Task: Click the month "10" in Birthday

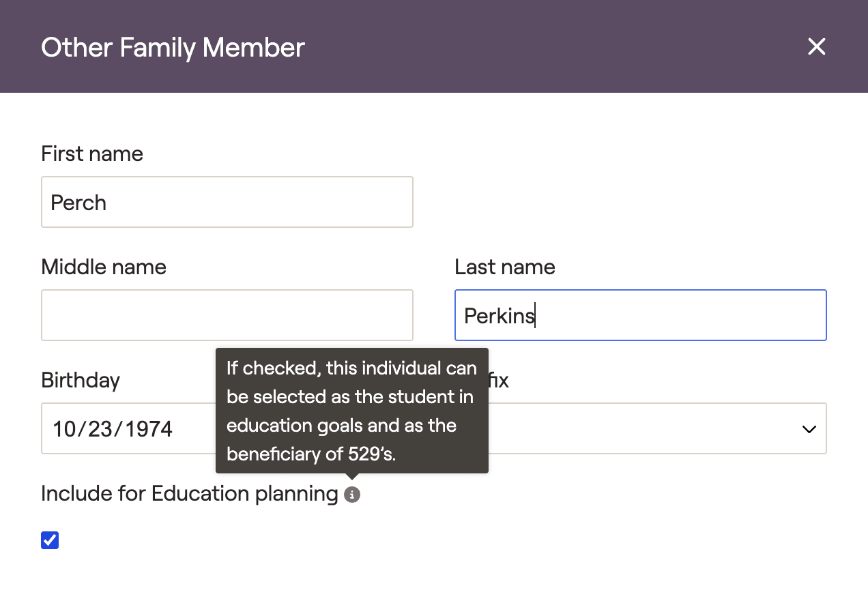Action: pyautogui.click(x=66, y=429)
